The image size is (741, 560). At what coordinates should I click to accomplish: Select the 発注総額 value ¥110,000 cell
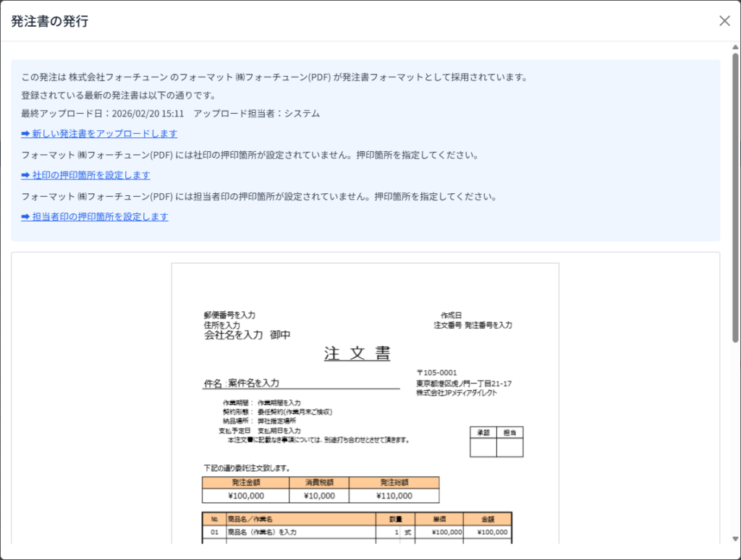click(394, 496)
